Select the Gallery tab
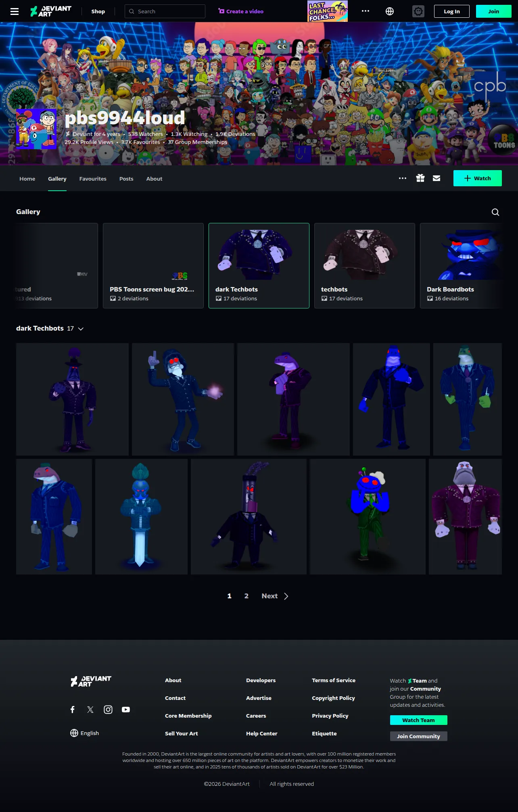This screenshot has width=518, height=812. [x=57, y=179]
